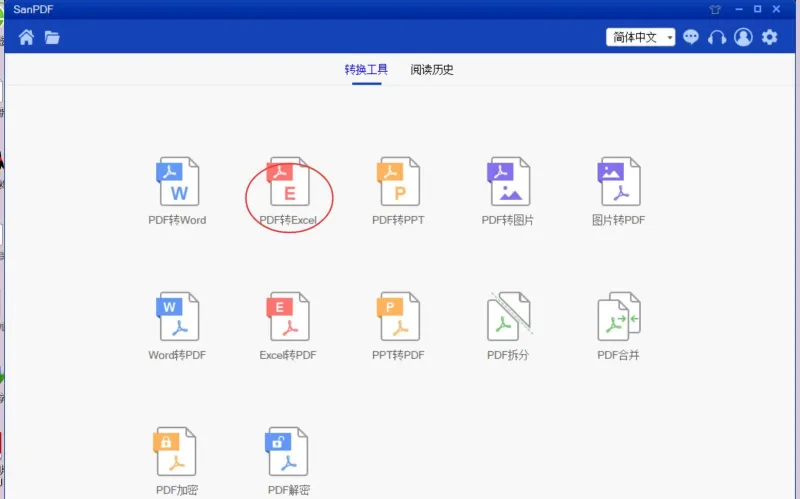Viewport: 800px width, 499px height.
Task: Click the PDF转图片 label text
Action: pos(508,220)
